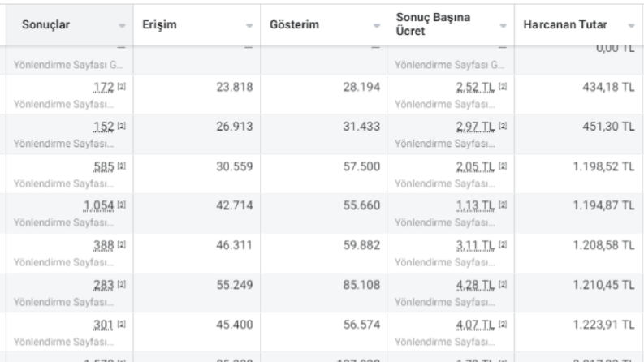
Task: Click the footnote [2] icon beside 388
Action: pos(122,244)
